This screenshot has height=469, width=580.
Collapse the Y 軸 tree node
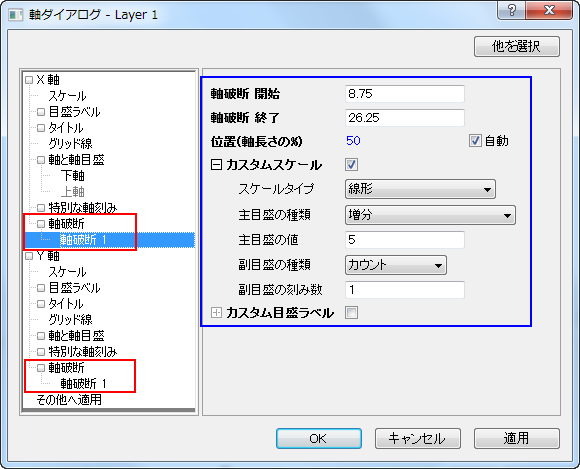click(x=29, y=256)
